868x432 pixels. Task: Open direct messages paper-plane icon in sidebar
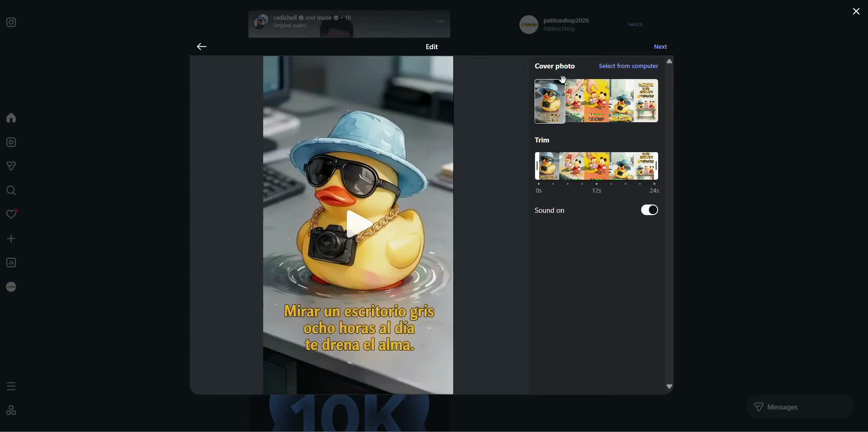[11, 166]
